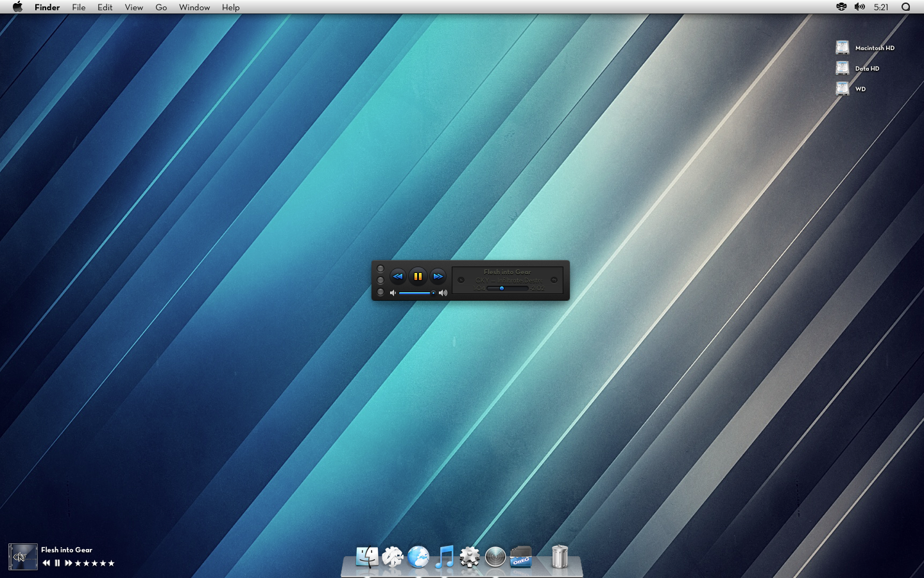The height and width of the screenshot is (578, 924).
Task: Rate the song three stars
Action: tap(95, 563)
